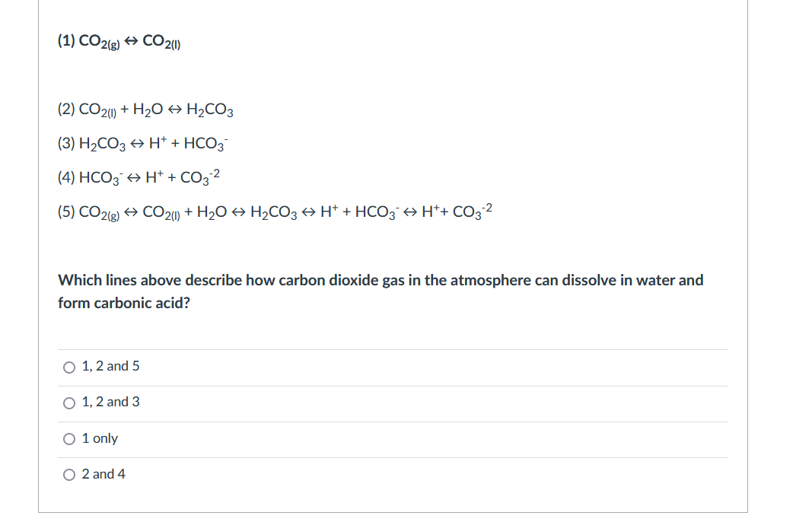Click equation line (5) combined reaction

click(274, 211)
